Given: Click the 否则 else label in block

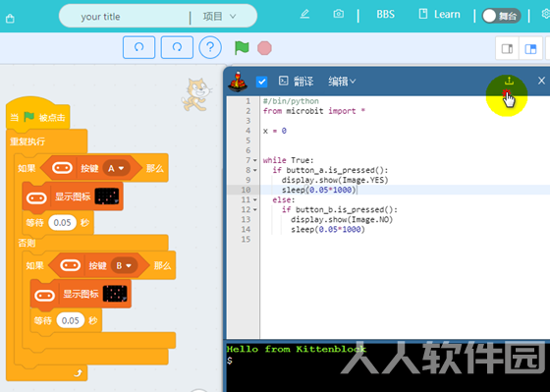Looking at the screenshot, I should pos(27,243).
